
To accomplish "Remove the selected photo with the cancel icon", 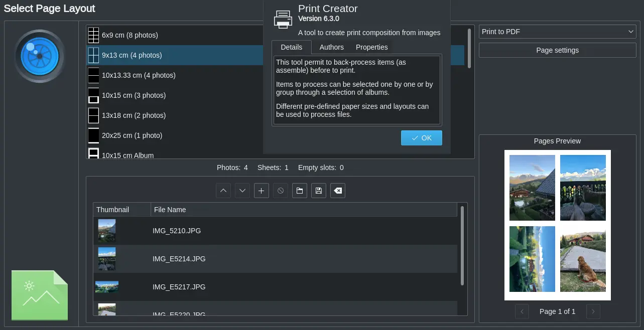I will tap(280, 191).
